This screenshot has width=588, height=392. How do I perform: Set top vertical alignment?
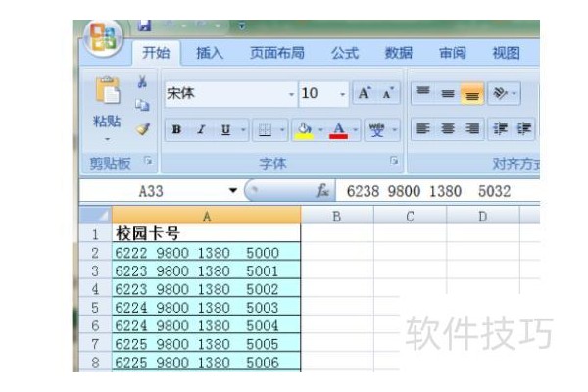pos(423,93)
